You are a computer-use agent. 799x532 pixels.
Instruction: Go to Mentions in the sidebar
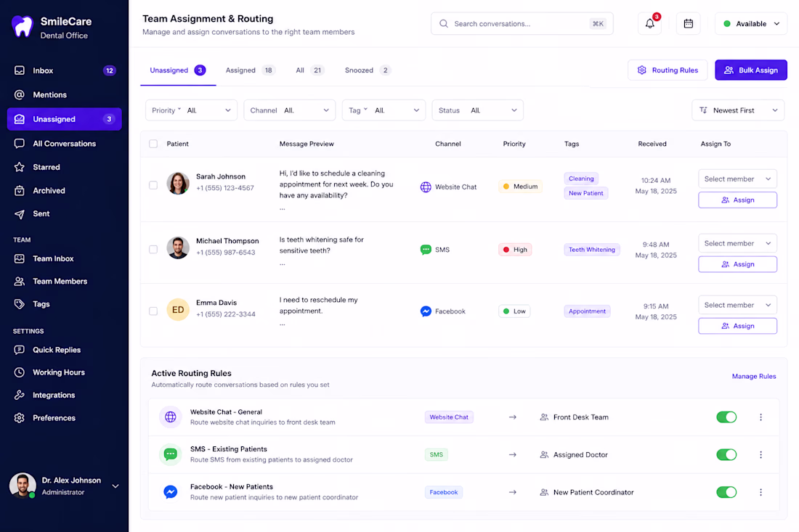pyautogui.click(x=64, y=94)
